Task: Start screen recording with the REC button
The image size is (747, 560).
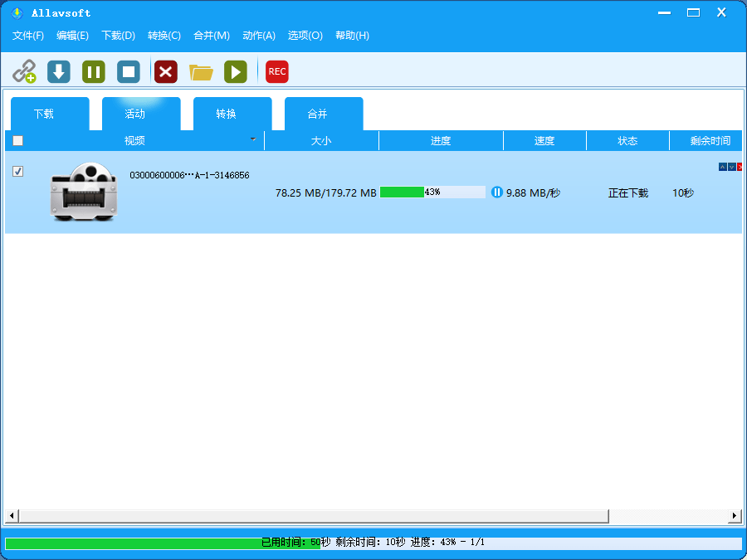Action: [x=276, y=72]
